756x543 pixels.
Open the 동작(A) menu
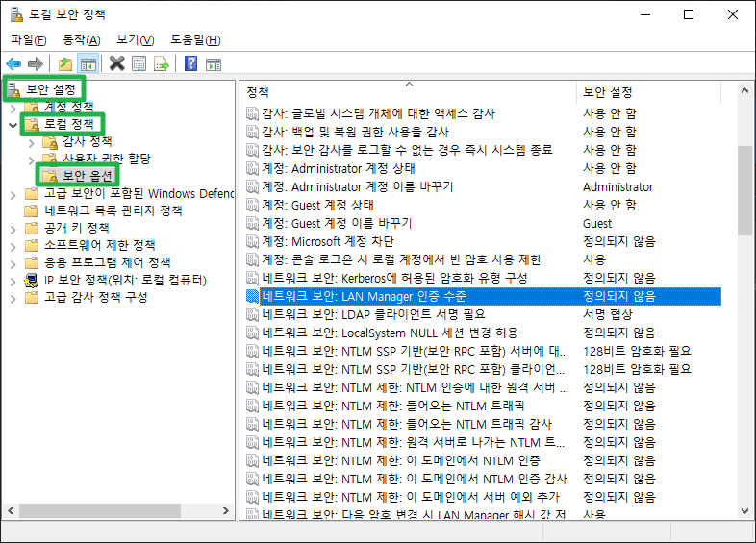click(81, 39)
